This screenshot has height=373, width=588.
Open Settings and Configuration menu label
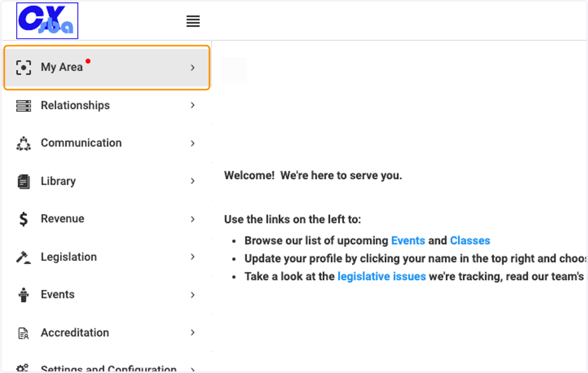[x=109, y=369]
